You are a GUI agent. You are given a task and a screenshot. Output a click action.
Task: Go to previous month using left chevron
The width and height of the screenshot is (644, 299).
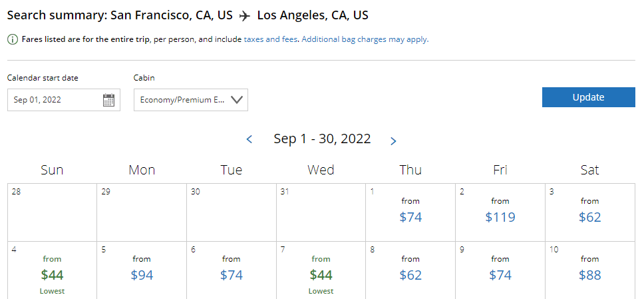tap(249, 140)
